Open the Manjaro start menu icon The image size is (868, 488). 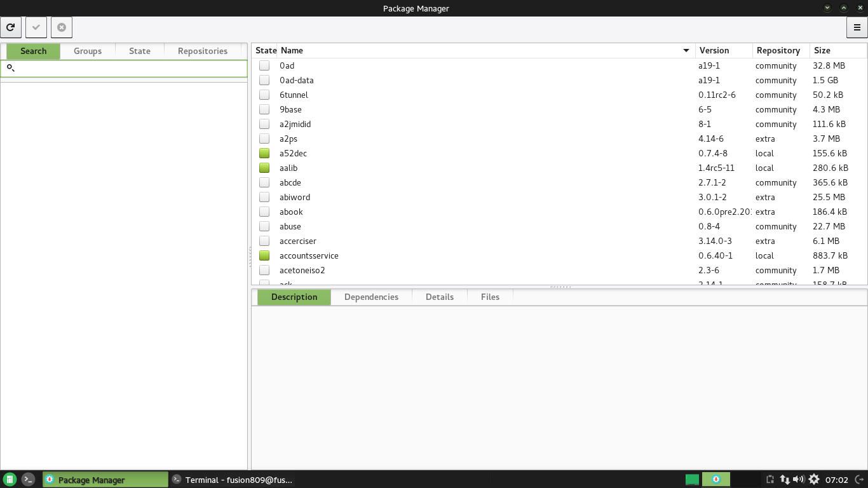point(10,480)
